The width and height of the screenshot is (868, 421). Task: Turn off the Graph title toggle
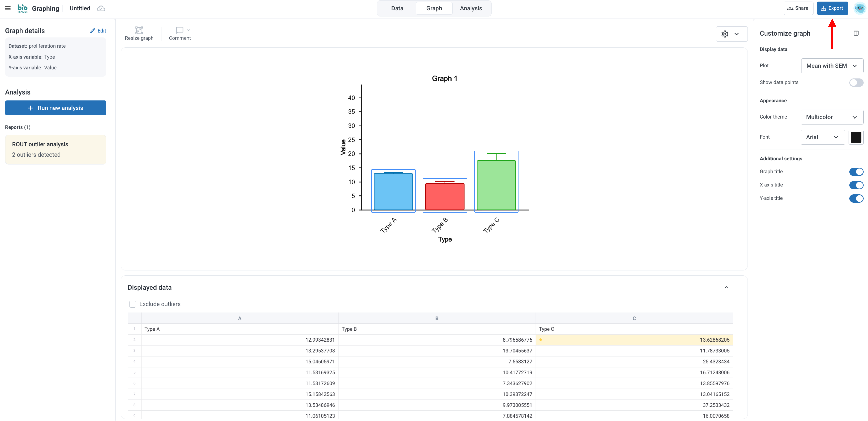pos(856,172)
